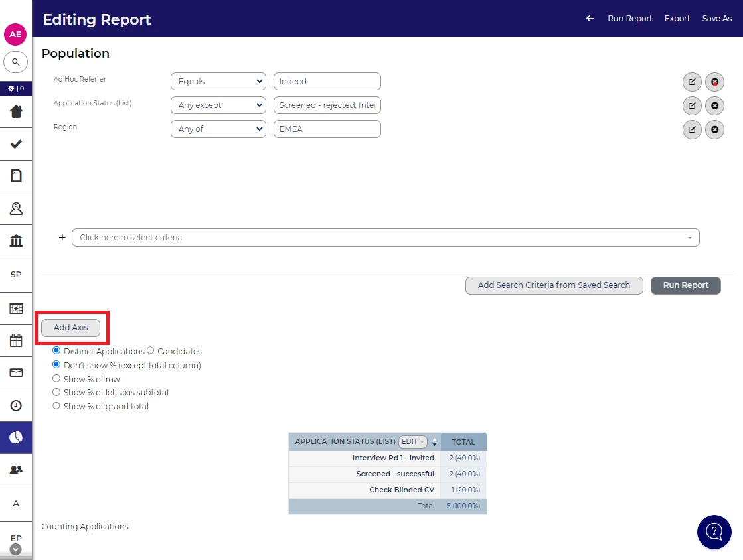Click Run Report in the header
Image resolution: width=743 pixels, height=560 pixels.
pos(629,19)
